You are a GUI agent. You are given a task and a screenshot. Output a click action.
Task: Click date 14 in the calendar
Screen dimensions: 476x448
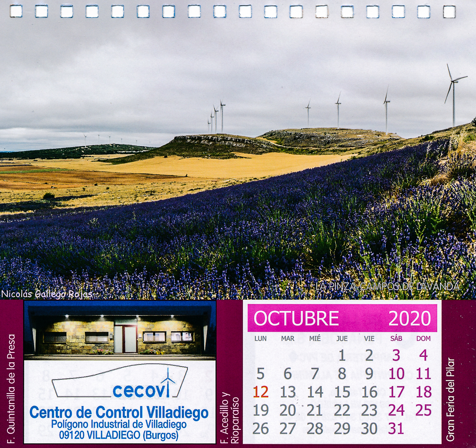point(315,392)
